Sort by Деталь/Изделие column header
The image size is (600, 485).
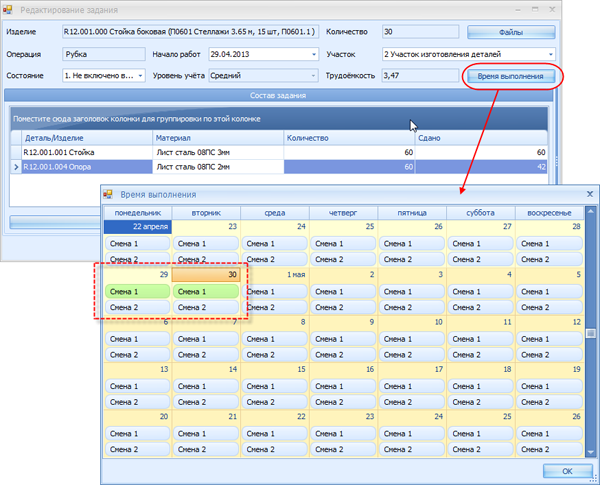[x=87, y=138]
